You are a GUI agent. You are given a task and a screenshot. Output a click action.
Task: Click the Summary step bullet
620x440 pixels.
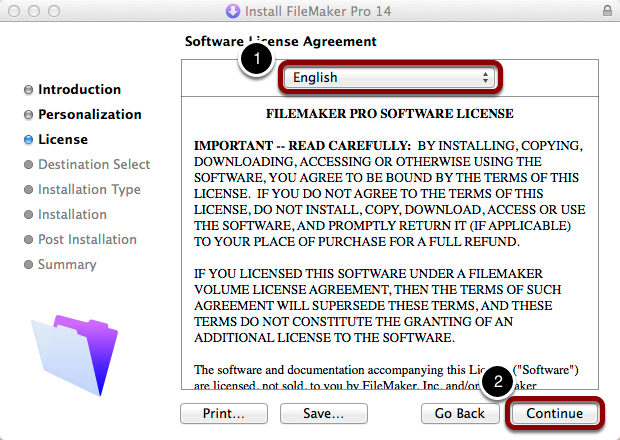tap(28, 264)
